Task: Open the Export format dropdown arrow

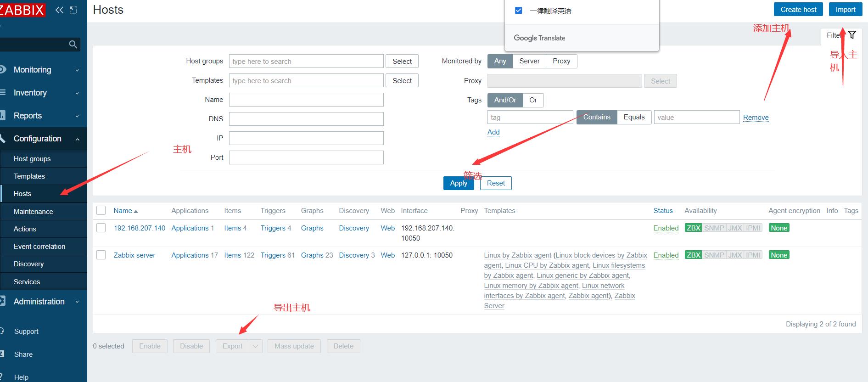Action: pos(256,346)
